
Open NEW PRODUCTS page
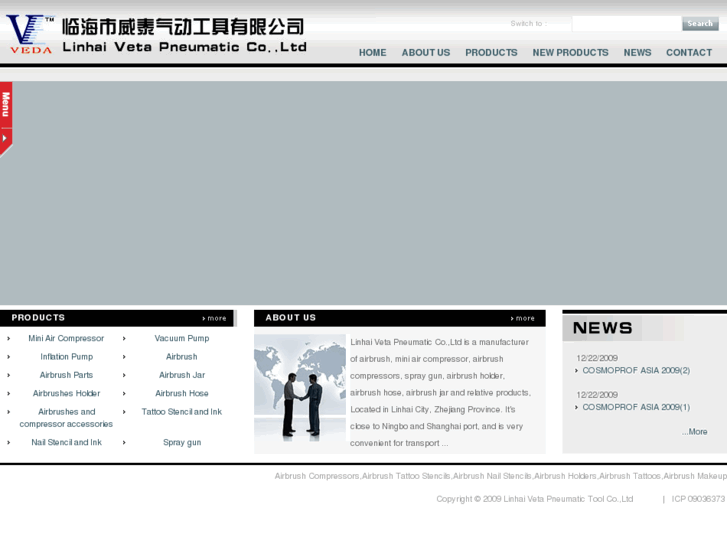point(570,52)
